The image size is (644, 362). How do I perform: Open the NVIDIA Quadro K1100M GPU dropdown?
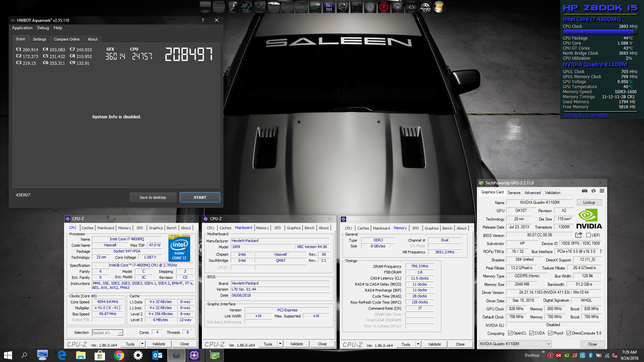[x=515, y=344]
